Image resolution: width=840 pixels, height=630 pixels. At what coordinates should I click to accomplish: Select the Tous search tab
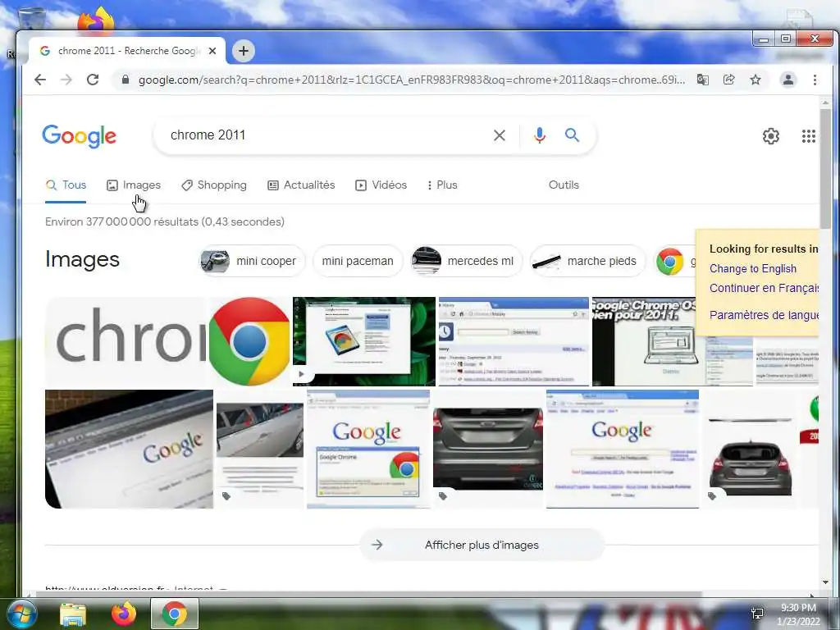coord(66,185)
